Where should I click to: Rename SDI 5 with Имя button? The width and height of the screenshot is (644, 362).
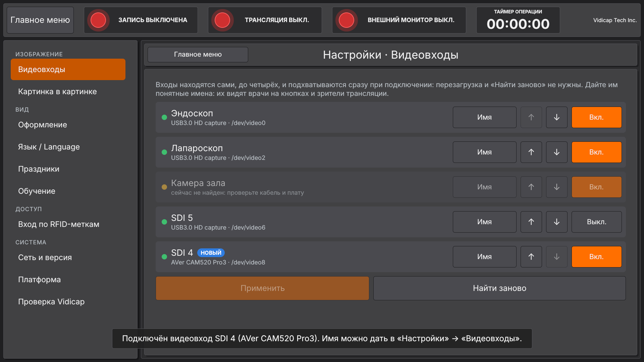click(484, 222)
